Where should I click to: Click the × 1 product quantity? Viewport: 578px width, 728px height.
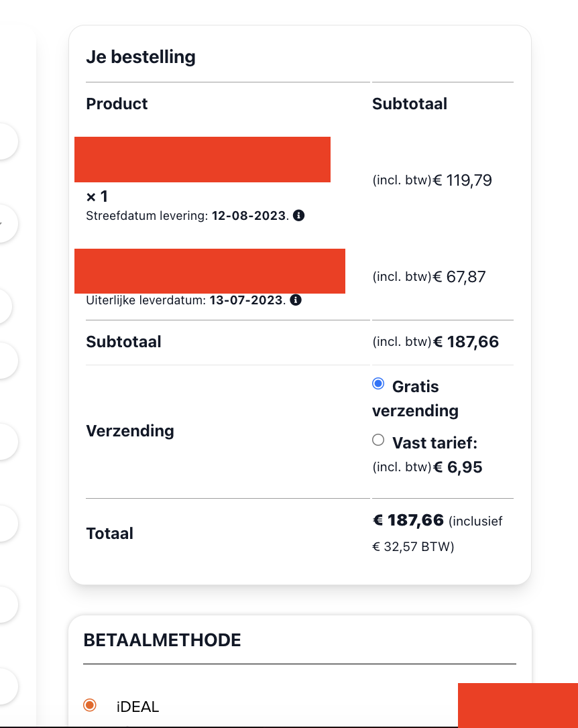point(97,196)
